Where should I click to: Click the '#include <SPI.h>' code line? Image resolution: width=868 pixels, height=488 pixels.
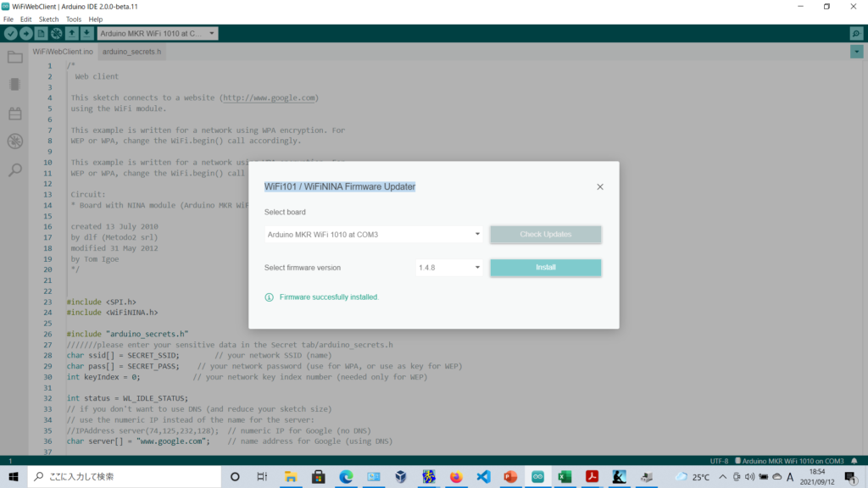(102, 302)
